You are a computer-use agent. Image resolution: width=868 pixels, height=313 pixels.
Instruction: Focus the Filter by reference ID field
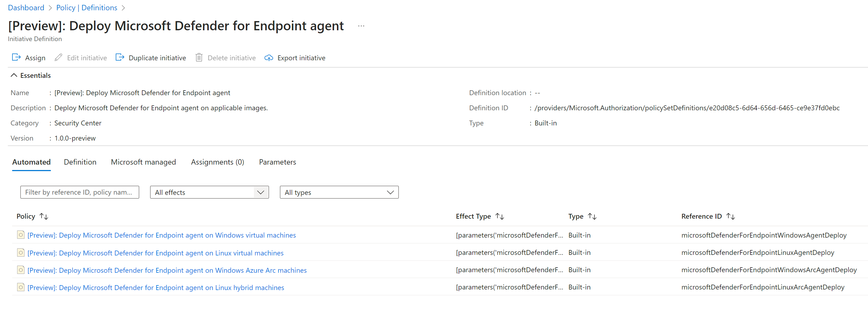tap(79, 192)
